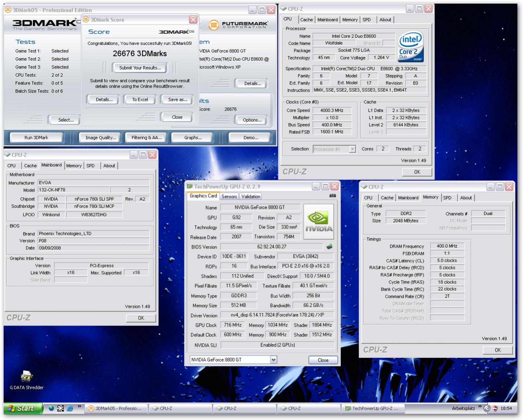Open Filtering & AA button
The width and height of the screenshot is (523, 420).
point(147,138)
